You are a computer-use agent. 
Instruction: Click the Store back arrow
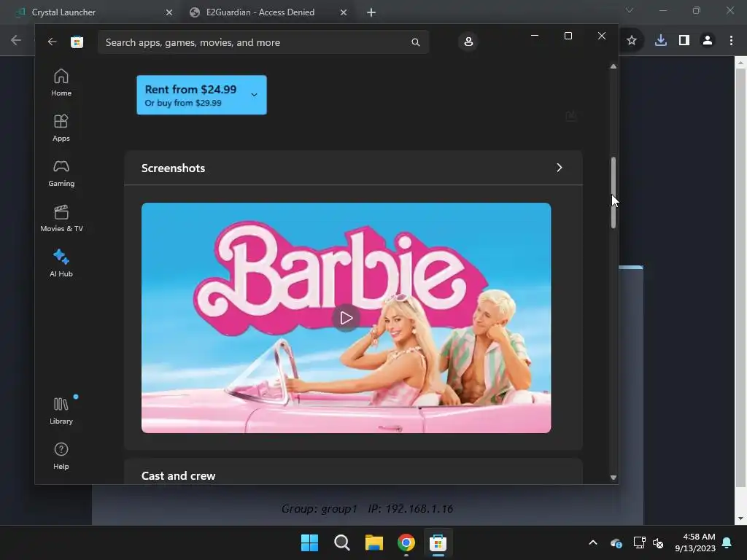click(x=52, y=42)
